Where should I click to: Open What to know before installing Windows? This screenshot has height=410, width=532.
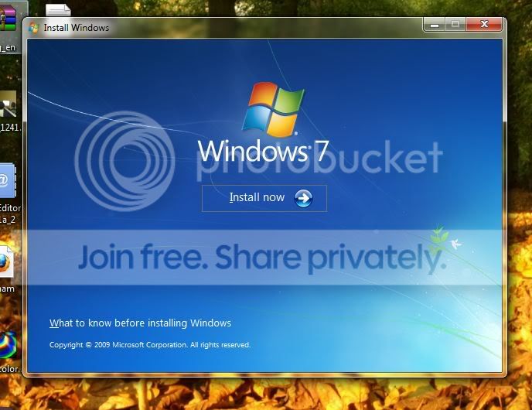(x=140, y=323)
